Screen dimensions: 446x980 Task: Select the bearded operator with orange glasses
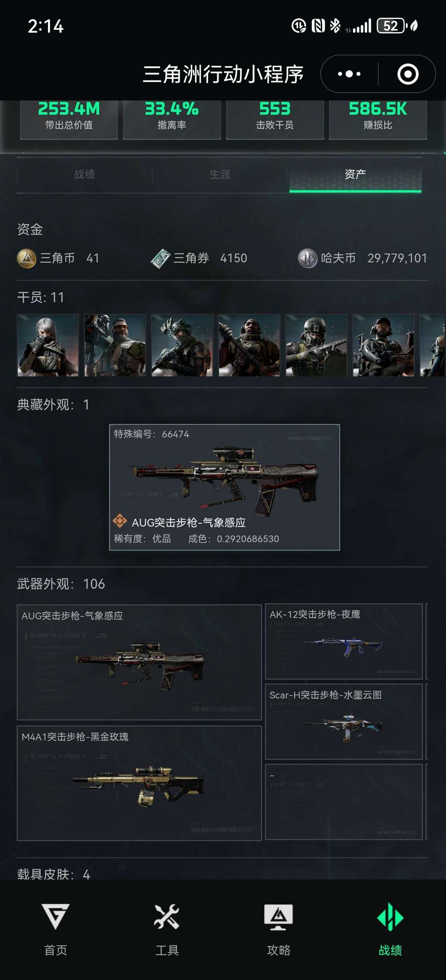point(115,345)
